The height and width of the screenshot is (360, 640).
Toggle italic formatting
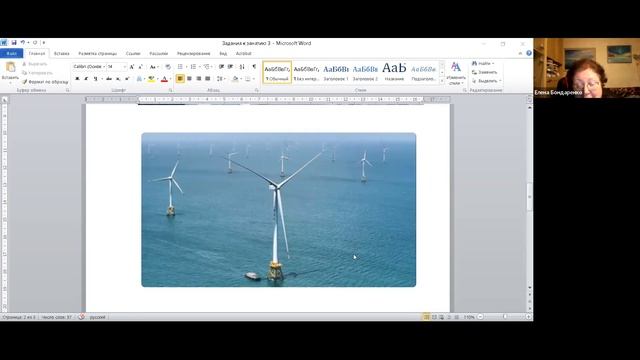coord(86,78)
